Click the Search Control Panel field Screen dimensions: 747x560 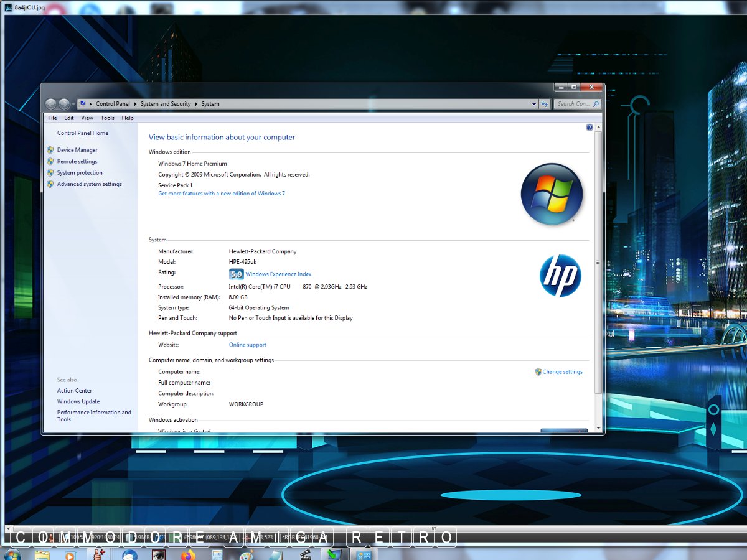573,104
